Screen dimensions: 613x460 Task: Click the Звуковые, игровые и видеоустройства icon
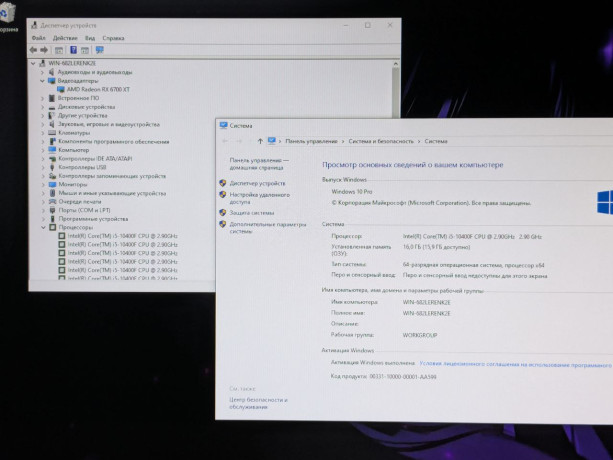(52, 124)
